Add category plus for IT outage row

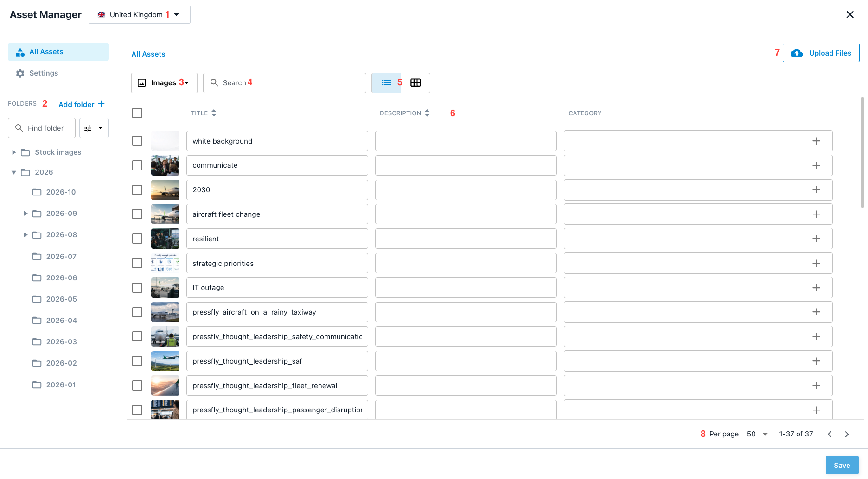coord(816,288)
